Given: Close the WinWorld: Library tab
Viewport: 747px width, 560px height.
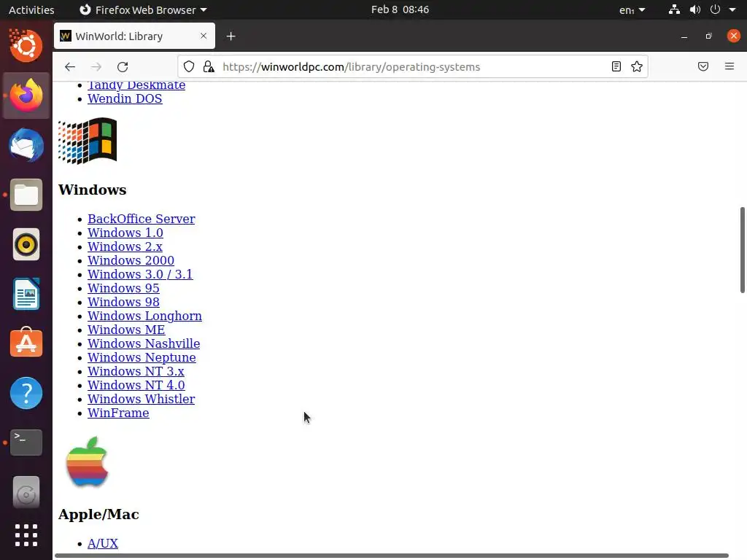Looking at the screenshot, I should (x=204, y=36).
